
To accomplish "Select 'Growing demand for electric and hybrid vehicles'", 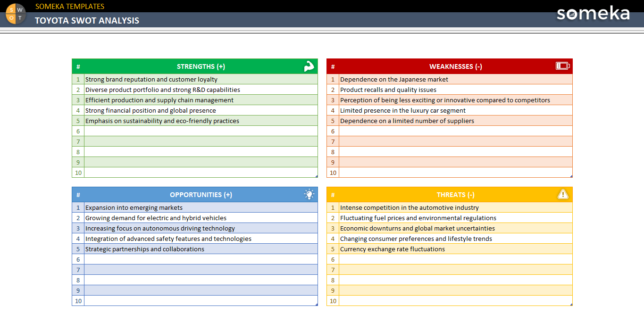I will [x=201, y=218].
